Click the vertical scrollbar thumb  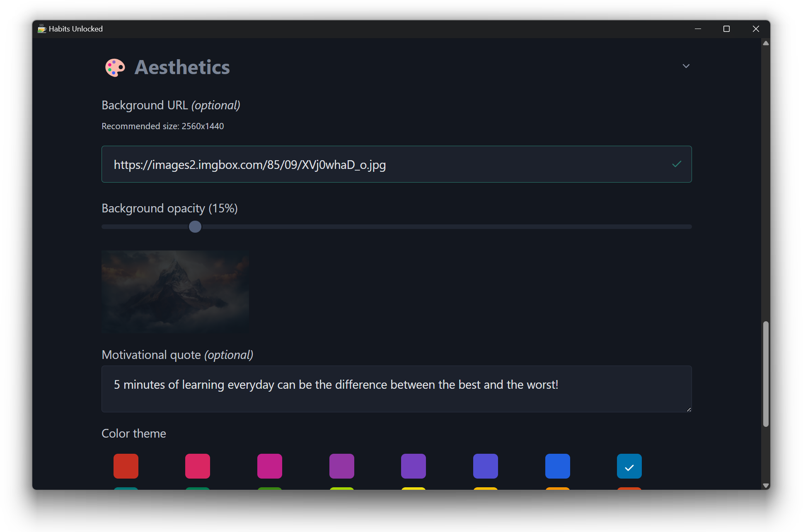pyautogui.click(x=766, y=373)
